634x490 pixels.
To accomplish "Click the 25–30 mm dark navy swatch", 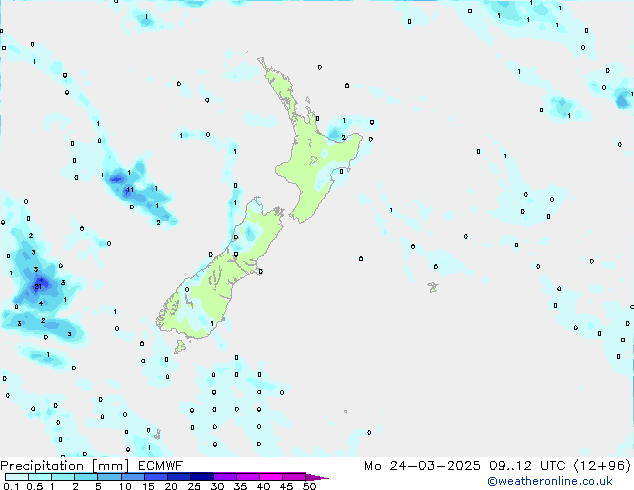I will coord(202,477).
